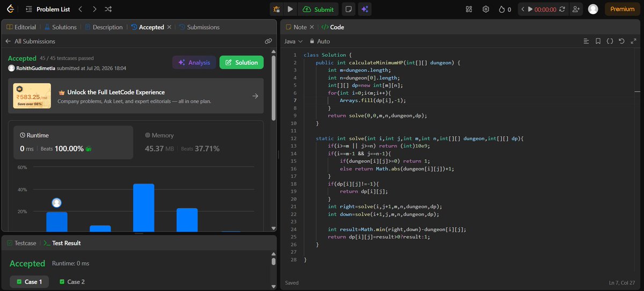The width and height of the screenshot is (644, 291).
Task: Click the LeetCode logo icon
Action: click(11, 9)
